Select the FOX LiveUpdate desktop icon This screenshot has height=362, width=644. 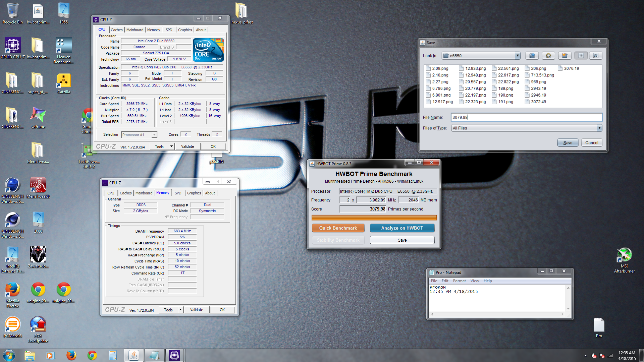[x=38, y=330]
